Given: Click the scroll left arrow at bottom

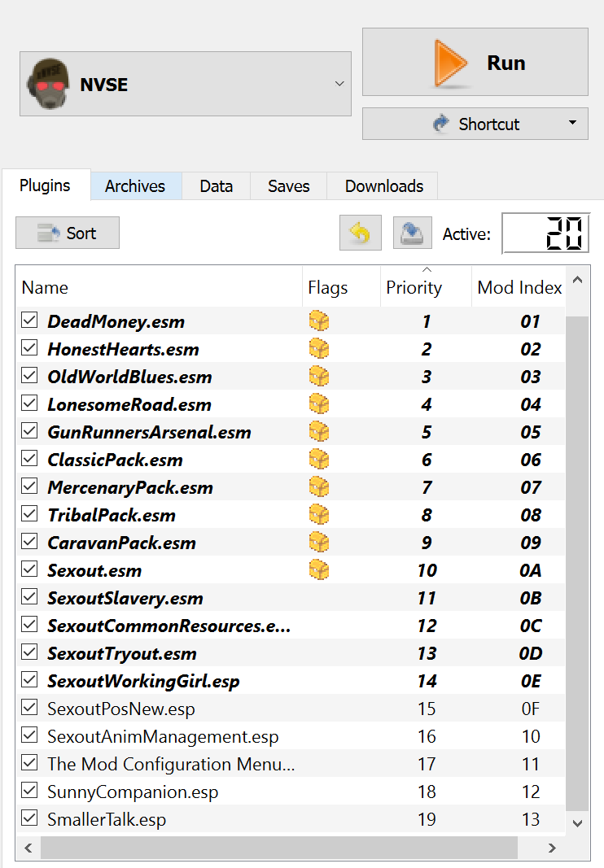Looking at the screenshot, I should click(28, 848).
